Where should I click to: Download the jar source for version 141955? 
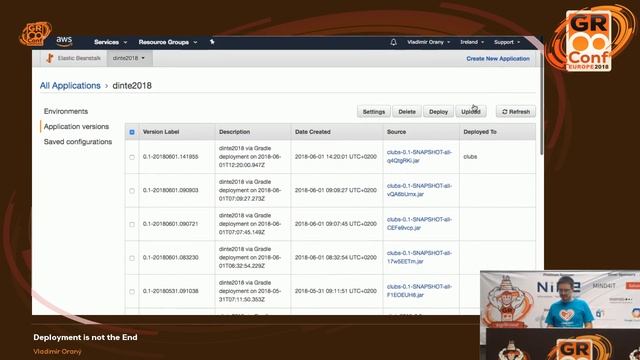(x=419, y=156)
